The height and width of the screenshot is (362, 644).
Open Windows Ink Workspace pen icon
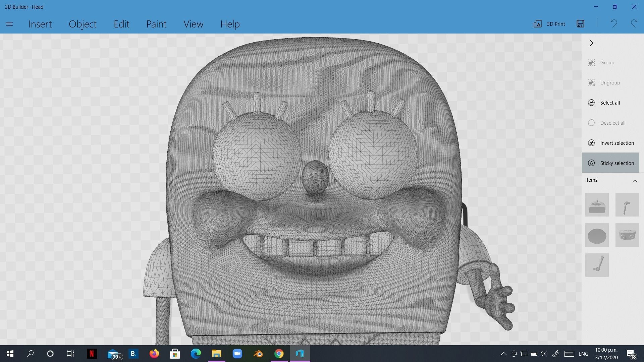(x=556, y=354)
